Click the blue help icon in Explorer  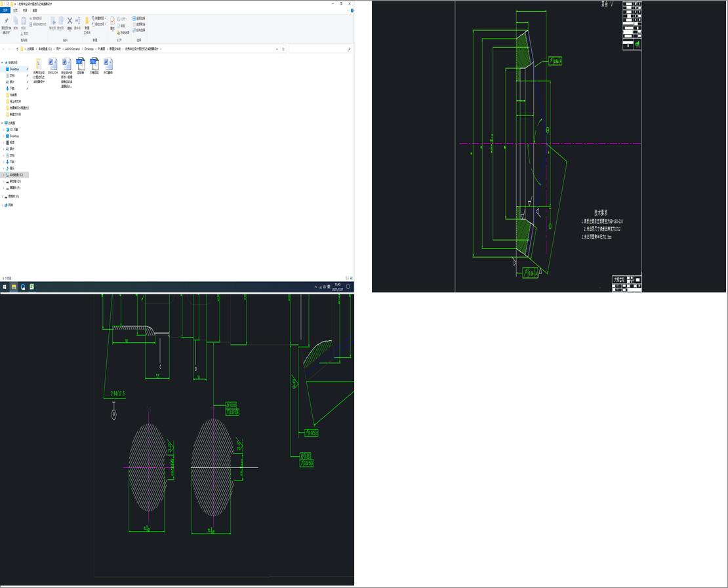[351, 10]
